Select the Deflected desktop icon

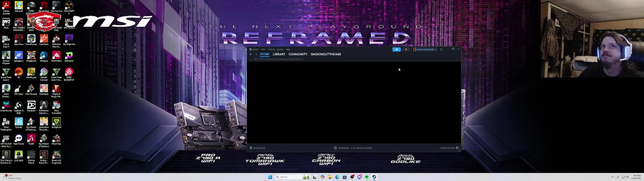[x=69, y=57]
